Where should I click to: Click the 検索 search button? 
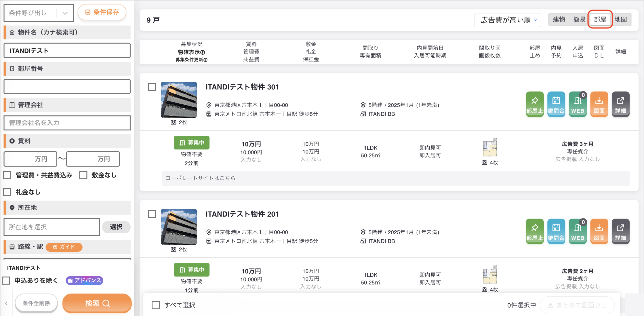(97, 303)
